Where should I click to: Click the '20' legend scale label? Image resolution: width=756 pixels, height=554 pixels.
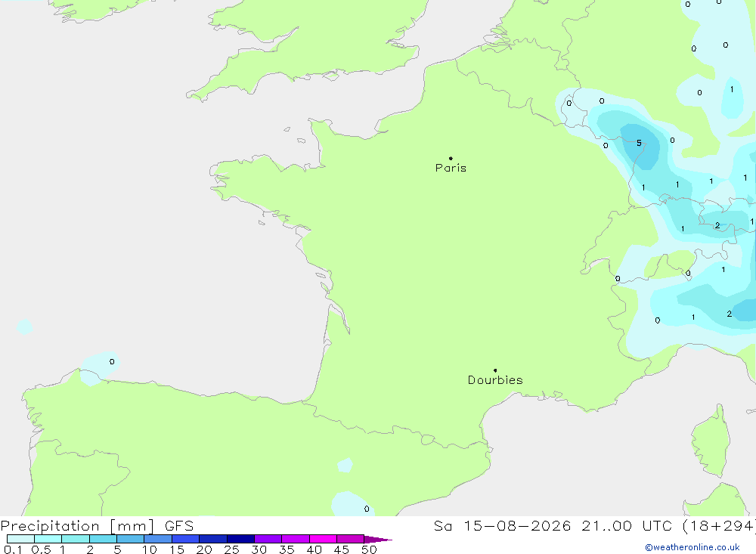coord(204,549)
